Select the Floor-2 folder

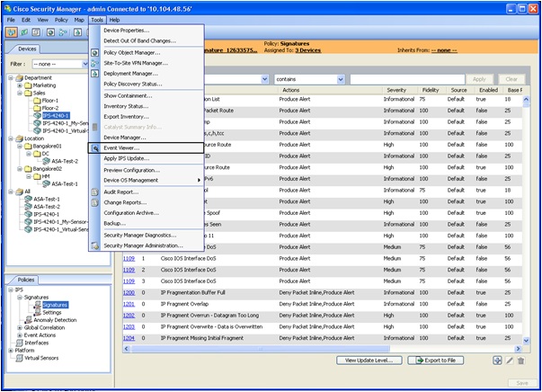tap(50, 108)
